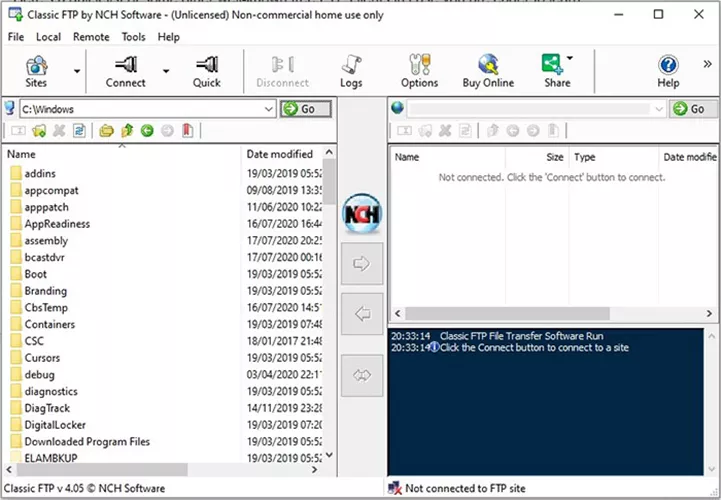Click local list scroll-down arrow
The height and width of the screenshot is (500, 721).
(329, 454)
